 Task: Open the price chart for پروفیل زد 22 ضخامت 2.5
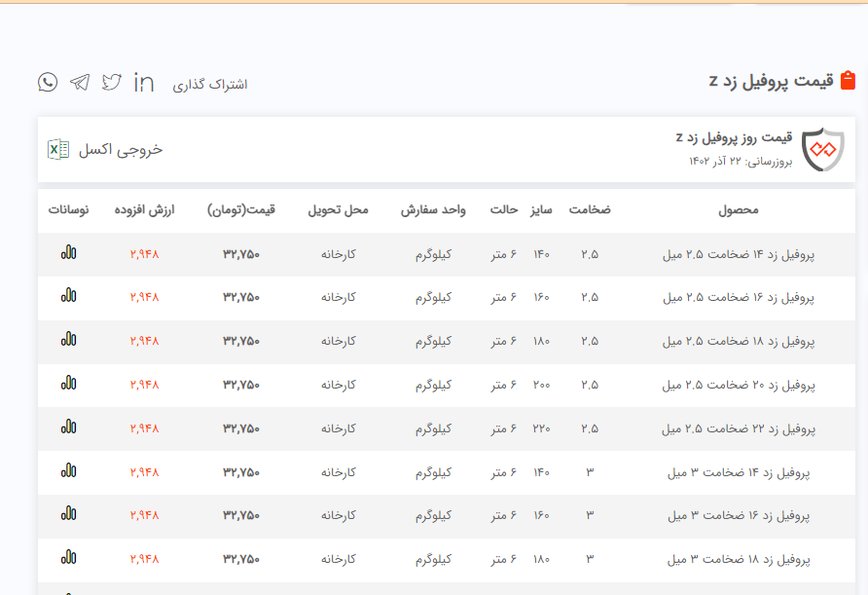68,428
